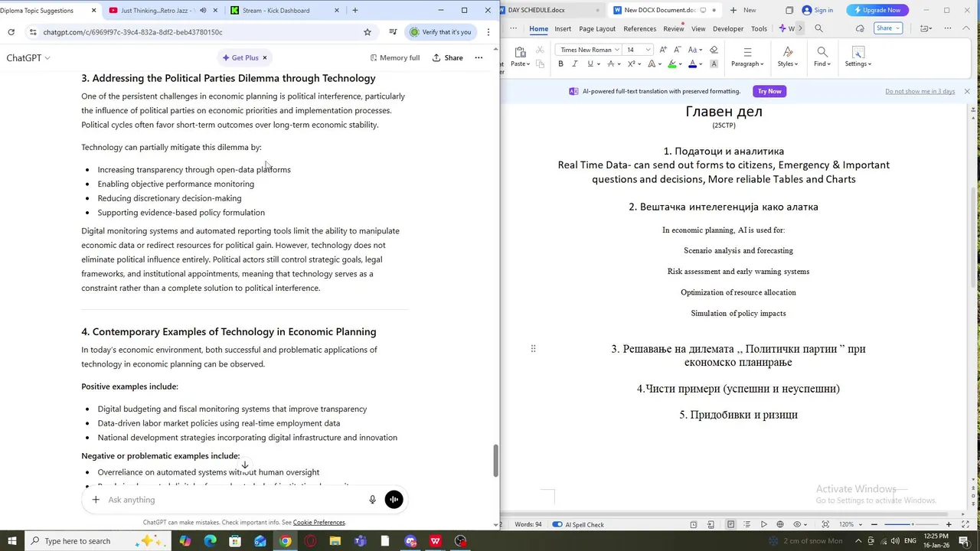Switch to outline view in WPS status bar
The width and height of the screenshot is (980, 551).
pyautogui.click(x=747, y=524)
